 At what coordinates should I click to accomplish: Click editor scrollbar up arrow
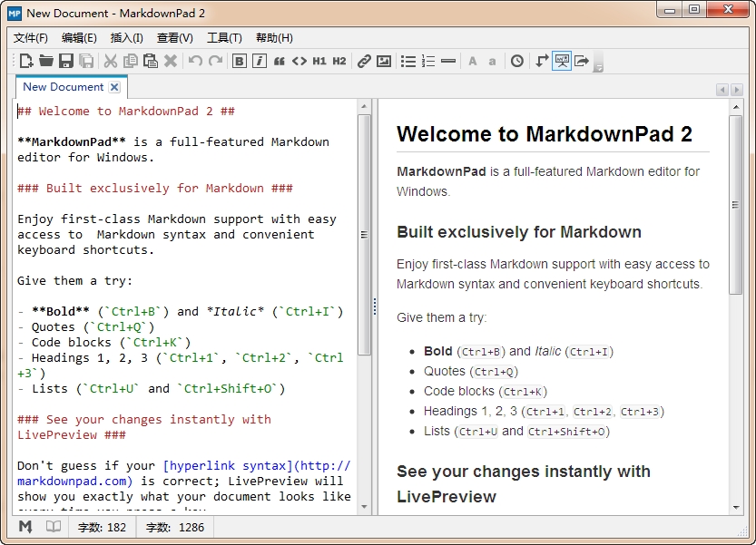pos(364,106)
